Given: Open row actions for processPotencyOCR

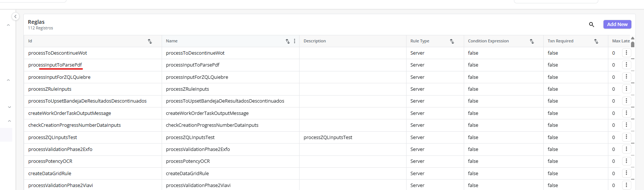Looking at the screenshot, I should click(x=627, y=161).
